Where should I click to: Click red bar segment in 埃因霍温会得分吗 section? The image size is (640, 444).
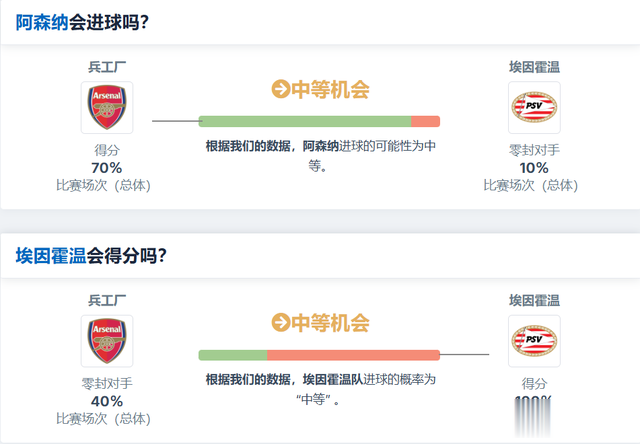pyautogui.click(x=353, y=355)
